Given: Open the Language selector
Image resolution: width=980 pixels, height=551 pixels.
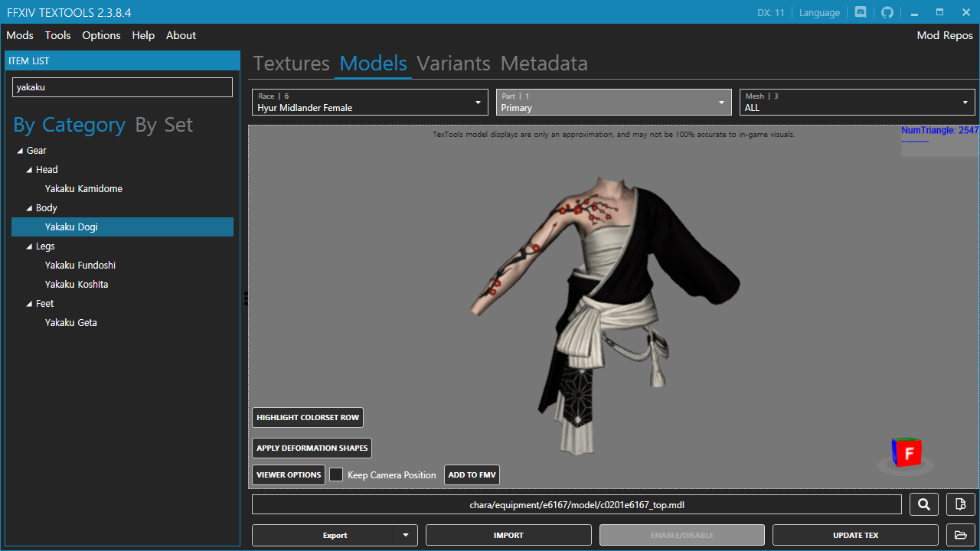Looking at the screenshot, I should (x=819, y=12).
